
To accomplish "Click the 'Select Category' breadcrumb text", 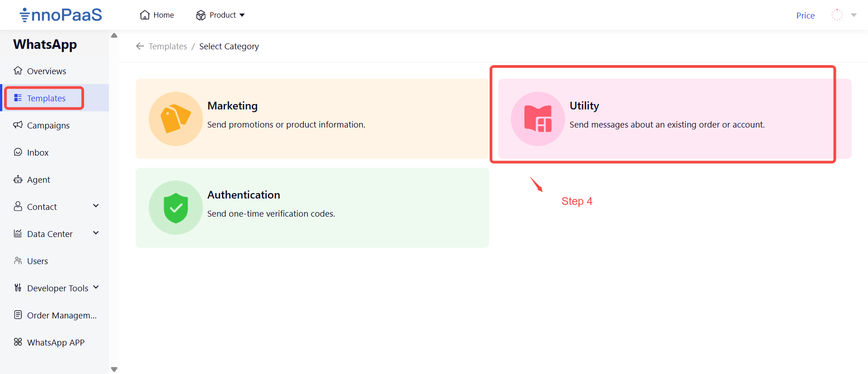I will click(229, 46).
